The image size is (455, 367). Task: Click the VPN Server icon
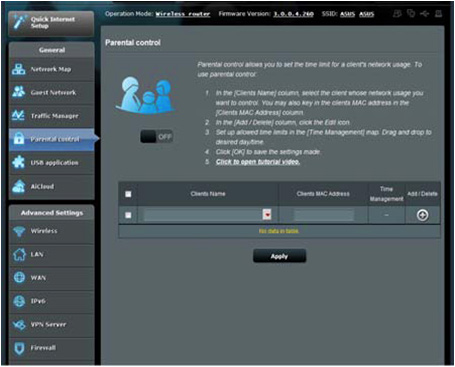click(x=19, y=324)
